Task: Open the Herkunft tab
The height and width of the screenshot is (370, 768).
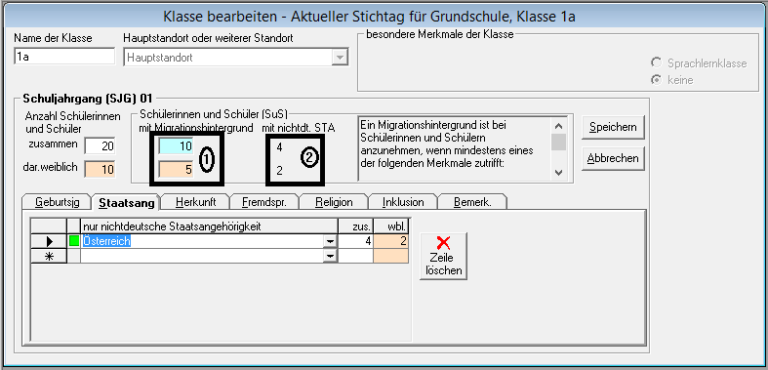Action: coord(196,202)
